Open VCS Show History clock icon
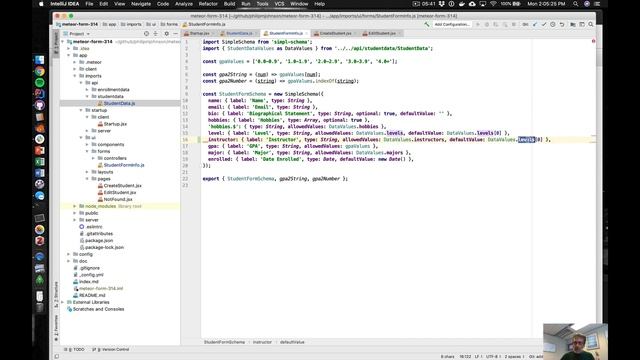 [553, 24]
